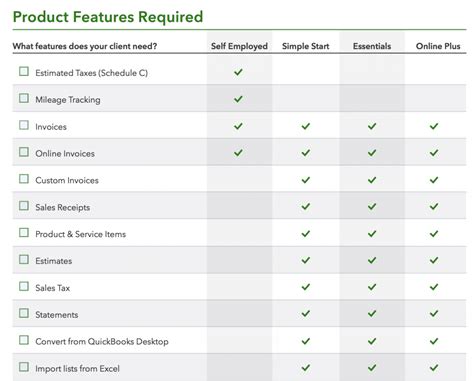
Task: Click Simple Start checkmark for Import lists from Excel
Action: click(x=306, y=368)
